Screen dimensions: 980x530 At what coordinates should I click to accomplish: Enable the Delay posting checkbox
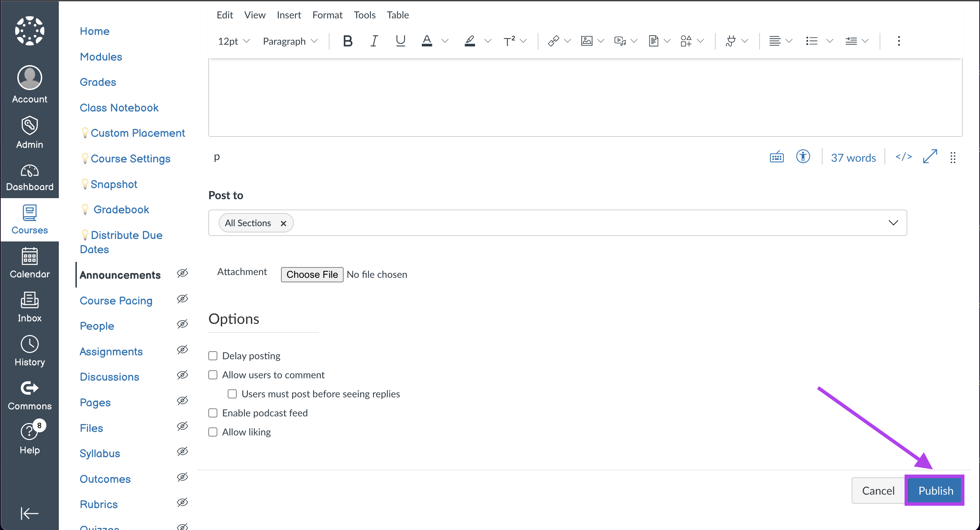pos(212,355)
